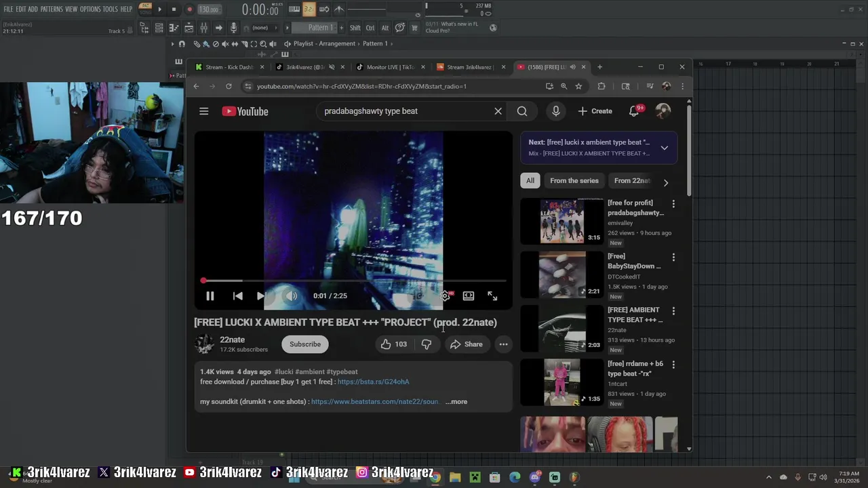Viewport: 868px width, 488px height.
Task: Open the bsta.rs download link
Action: 373,382
